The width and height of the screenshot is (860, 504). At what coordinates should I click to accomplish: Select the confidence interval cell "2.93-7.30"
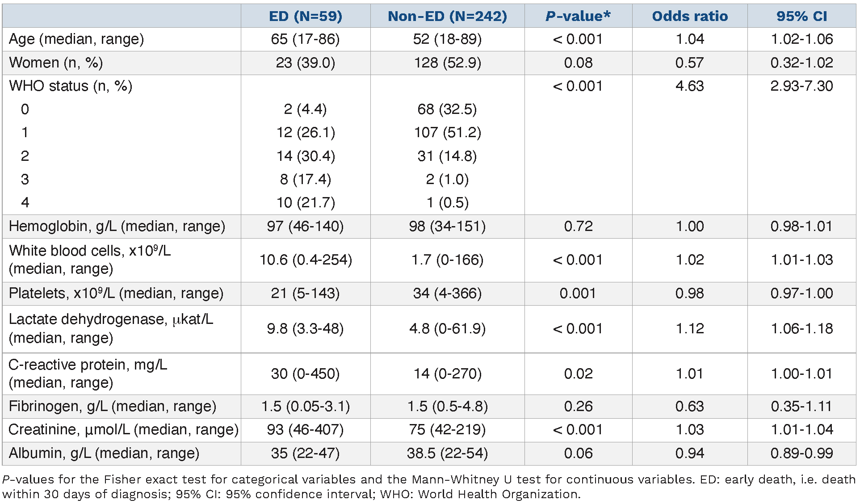(801, 86)
